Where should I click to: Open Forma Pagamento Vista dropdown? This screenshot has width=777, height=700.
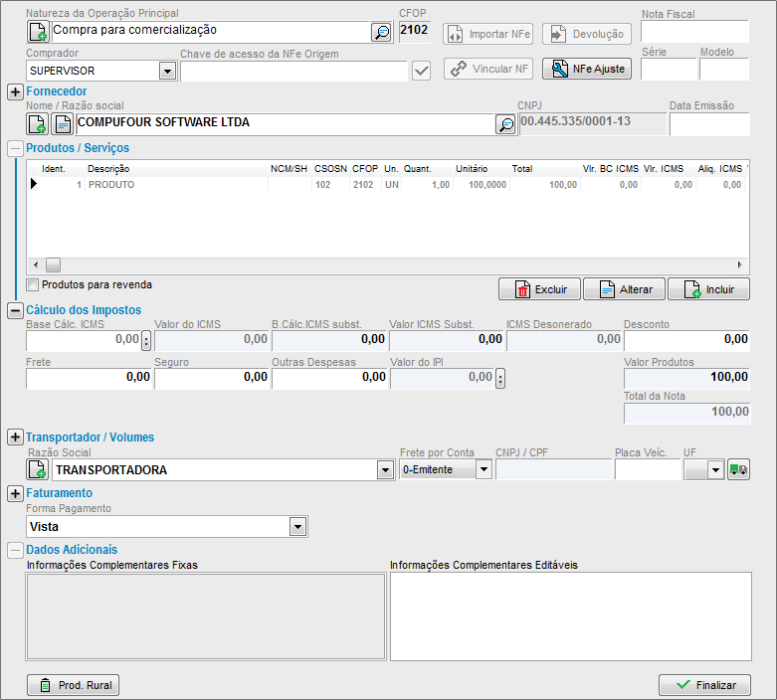(x=297, y=527)
